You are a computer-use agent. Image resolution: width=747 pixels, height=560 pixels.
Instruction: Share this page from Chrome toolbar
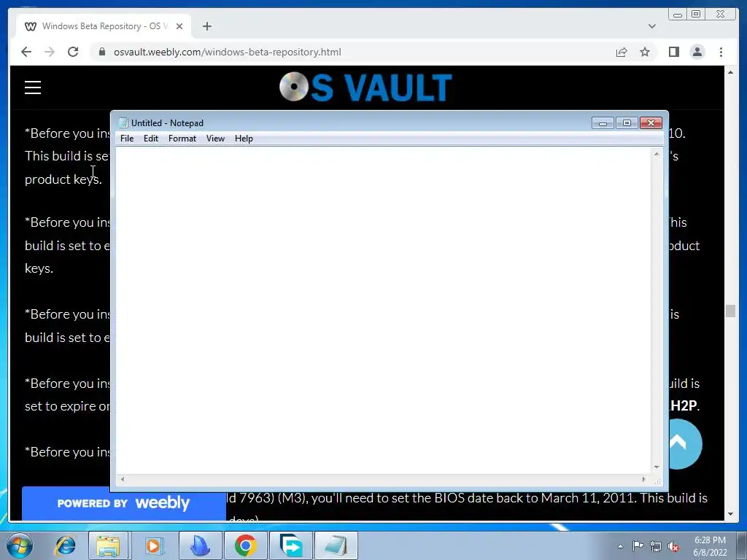pyautogui.click(x=622, y=52)
